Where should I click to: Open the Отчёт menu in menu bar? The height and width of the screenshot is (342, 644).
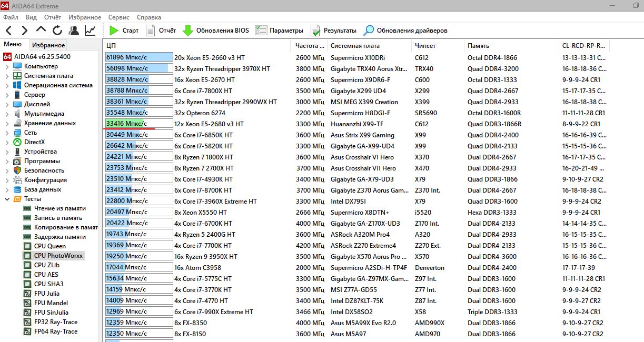pos(53,17)
